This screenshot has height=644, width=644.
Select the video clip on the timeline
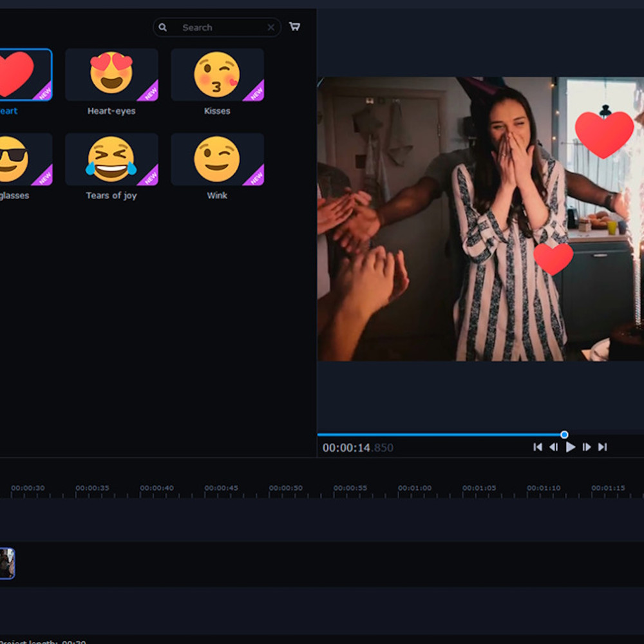[7, 563]
